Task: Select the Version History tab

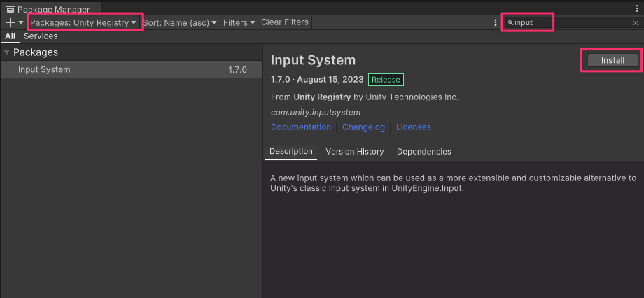Action: point(354,152)
